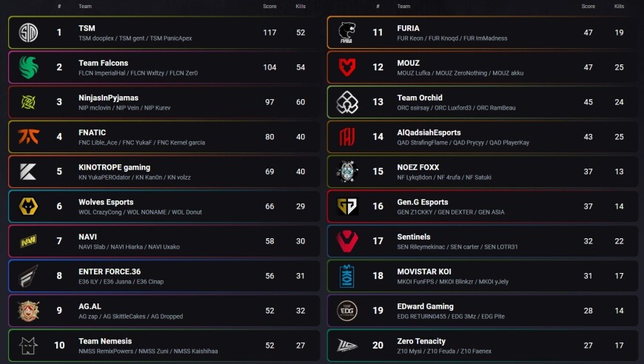Click the Sentinels red logo

(x=347, y=241)
